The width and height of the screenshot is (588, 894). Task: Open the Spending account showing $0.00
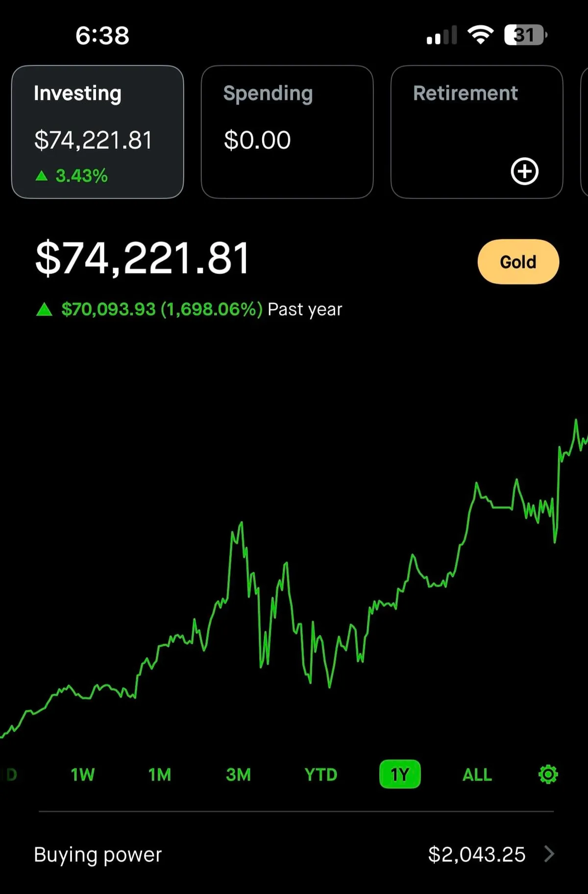tap(287, 131)
